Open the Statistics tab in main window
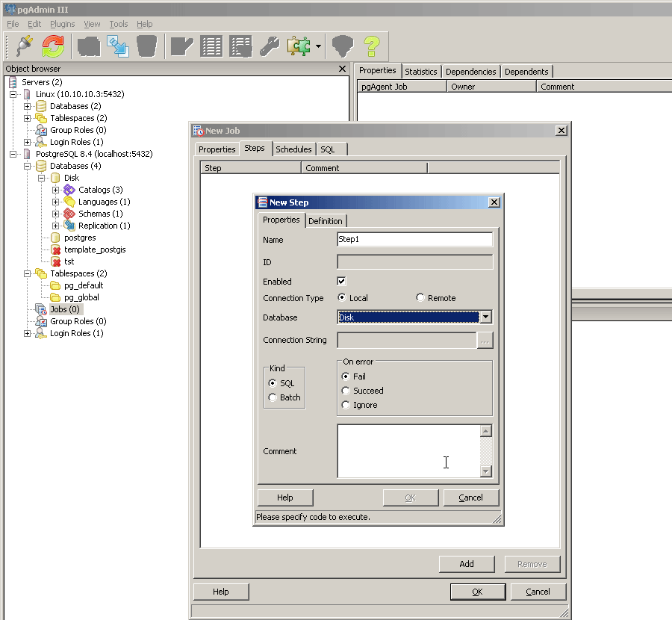The image size is (672, 620). 421,72
